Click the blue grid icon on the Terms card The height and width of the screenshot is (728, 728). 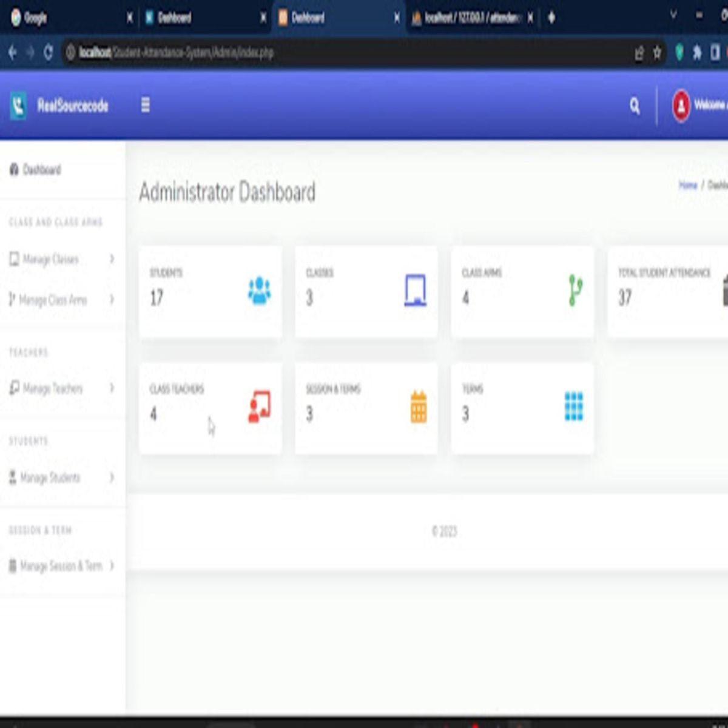tap(574, 405)
